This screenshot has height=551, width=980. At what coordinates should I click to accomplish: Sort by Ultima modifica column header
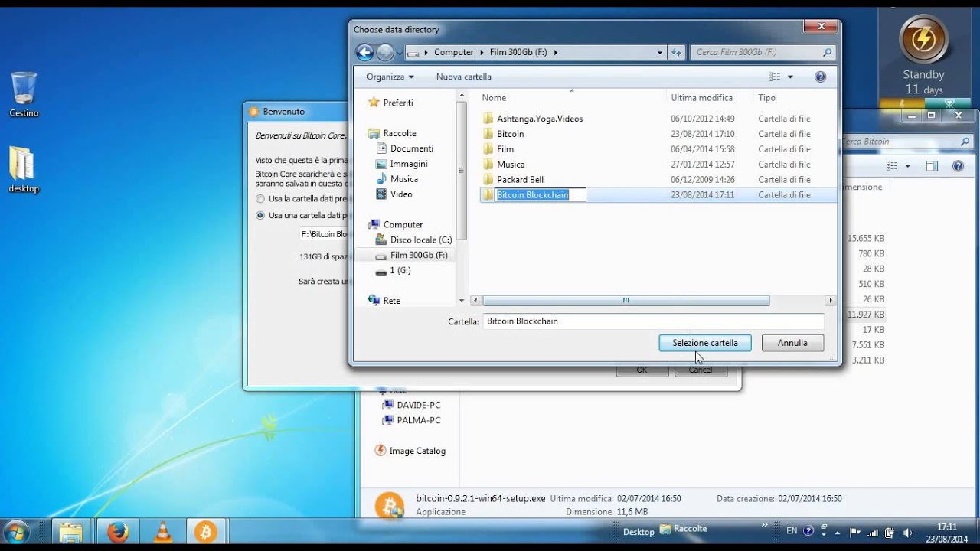(702, 98)
